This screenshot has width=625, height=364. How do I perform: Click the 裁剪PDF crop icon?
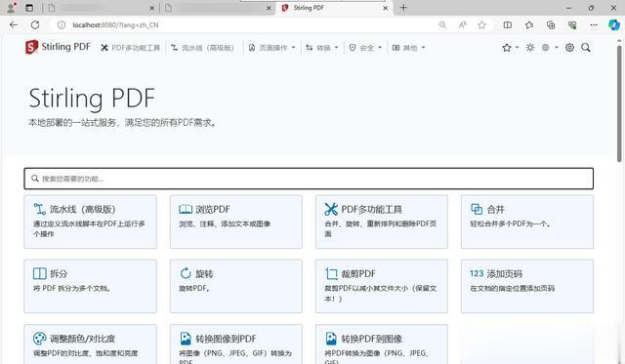coord(331,273)
